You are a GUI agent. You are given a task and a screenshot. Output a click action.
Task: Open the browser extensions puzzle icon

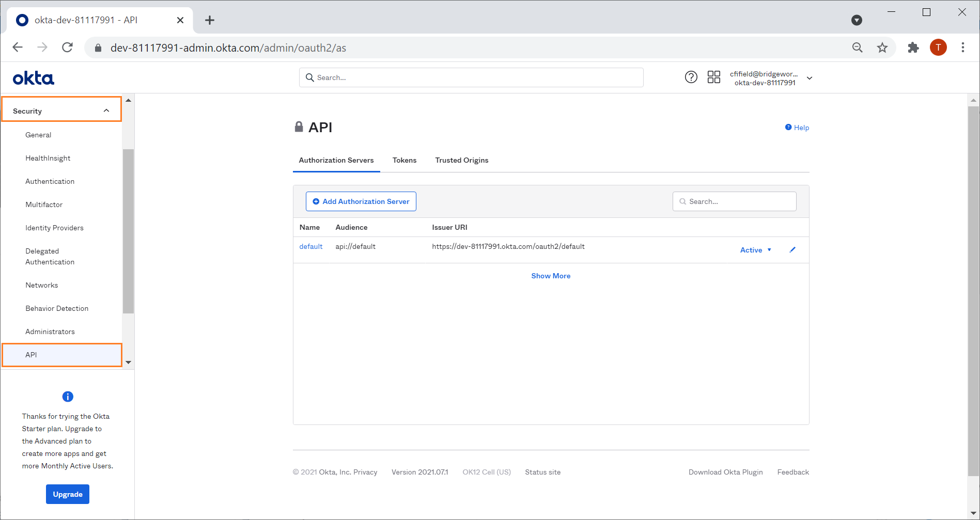point(913,48)
